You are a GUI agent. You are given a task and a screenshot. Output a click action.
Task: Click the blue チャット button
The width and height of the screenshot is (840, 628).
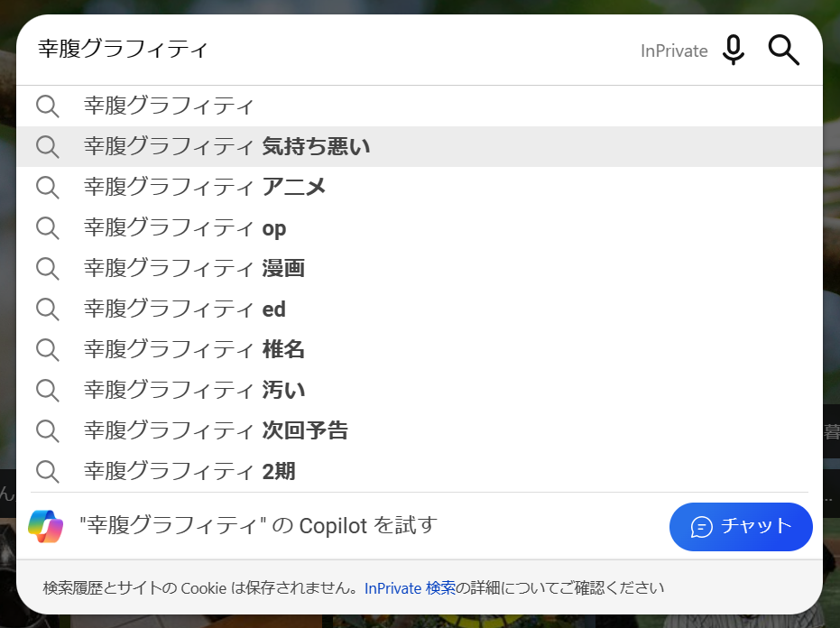[x=741, y=526]
